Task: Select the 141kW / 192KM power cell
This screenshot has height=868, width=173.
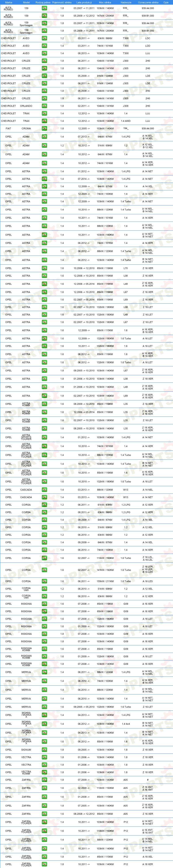Action: pyautogui.click(x=105, y=570)
